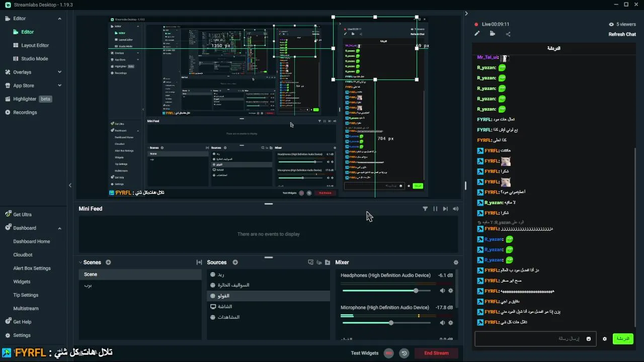Image resolution: width=644 pixels, height=362 pixels.
Task: Click the camera icon under Live timer
Action: tap(492, 34)
